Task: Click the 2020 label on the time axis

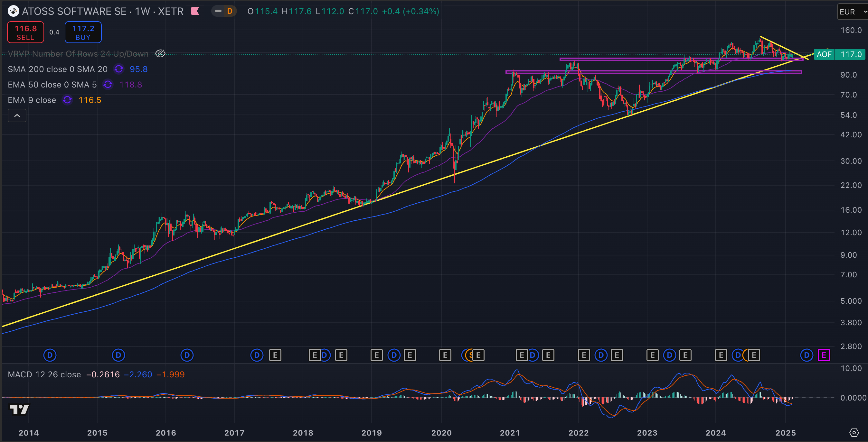Action: [x=441, y=433]
